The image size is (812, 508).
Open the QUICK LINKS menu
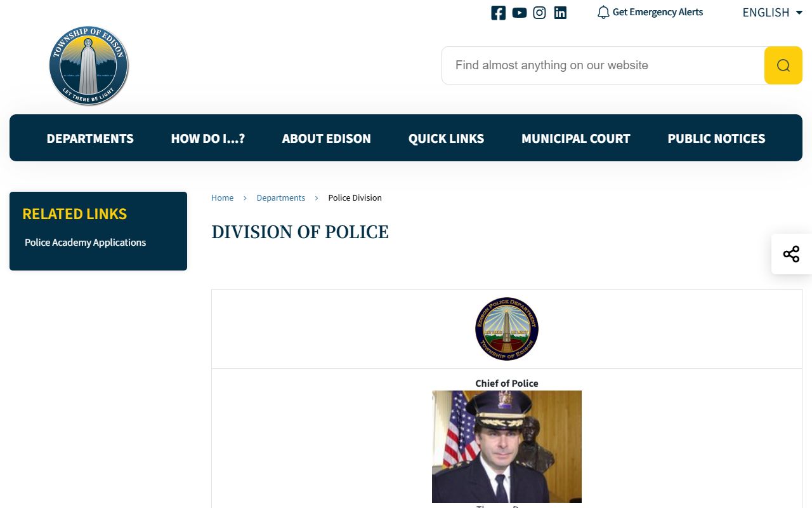(446, 138)
